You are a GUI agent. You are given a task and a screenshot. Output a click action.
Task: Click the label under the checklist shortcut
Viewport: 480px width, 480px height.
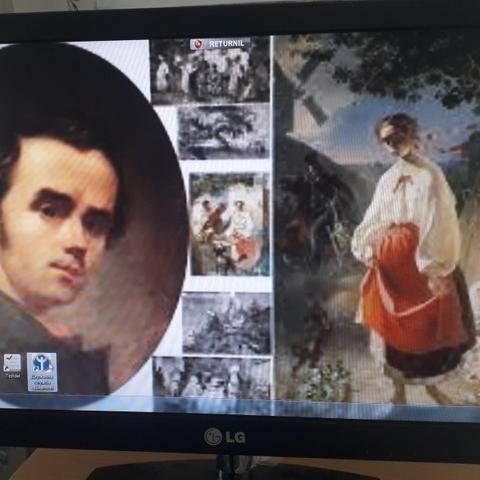(12, 376)
